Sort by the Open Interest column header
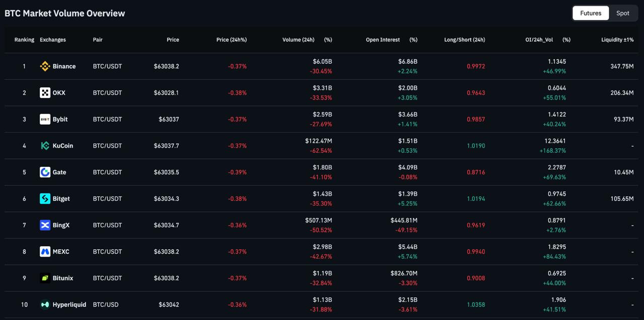The height and width of the screenshot is (320, 644). [x=383, y=40]
